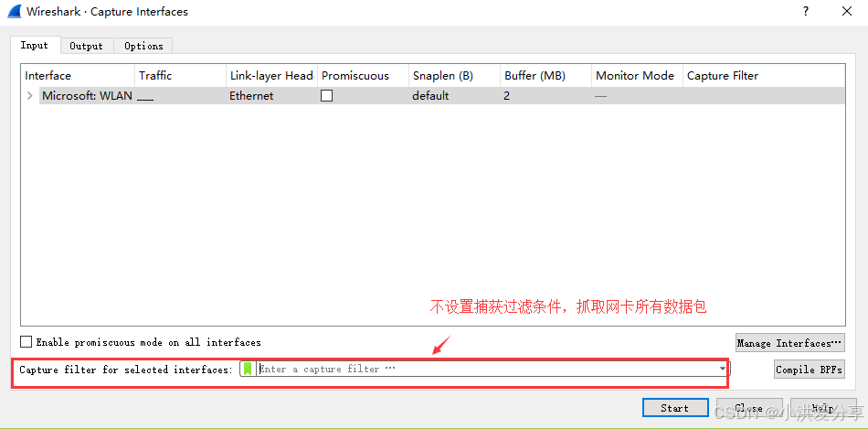This screenshot has height=429, width=868.
Task: Switch to the Output tab
Action: (87, 46)
